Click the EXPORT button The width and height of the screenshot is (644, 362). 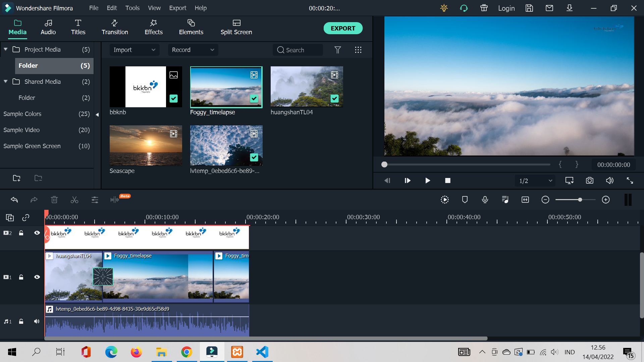coord(343,28)
